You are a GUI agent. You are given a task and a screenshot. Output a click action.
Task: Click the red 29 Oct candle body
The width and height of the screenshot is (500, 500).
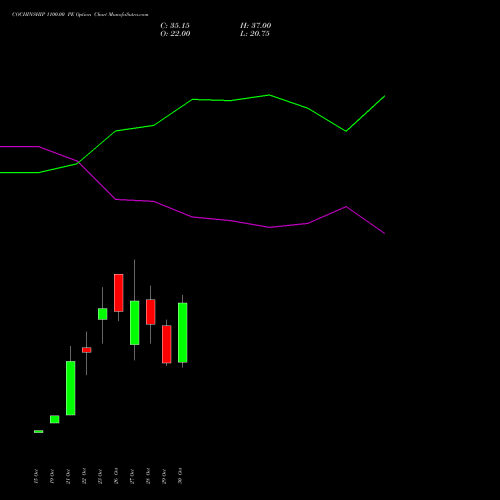point(166,344)
